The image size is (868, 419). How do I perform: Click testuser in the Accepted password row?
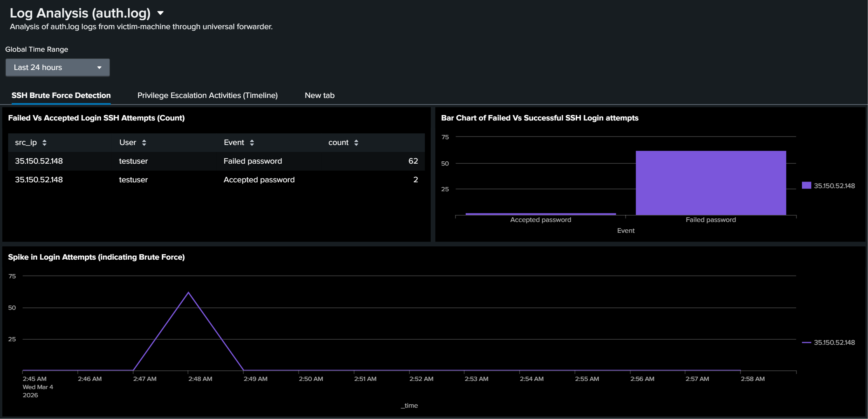[133, 180]
